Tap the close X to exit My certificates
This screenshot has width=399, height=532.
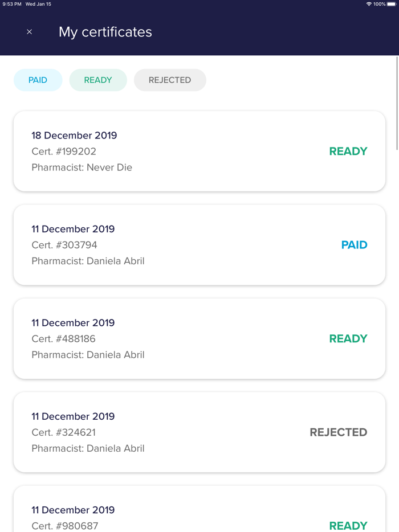click(29, 32)
